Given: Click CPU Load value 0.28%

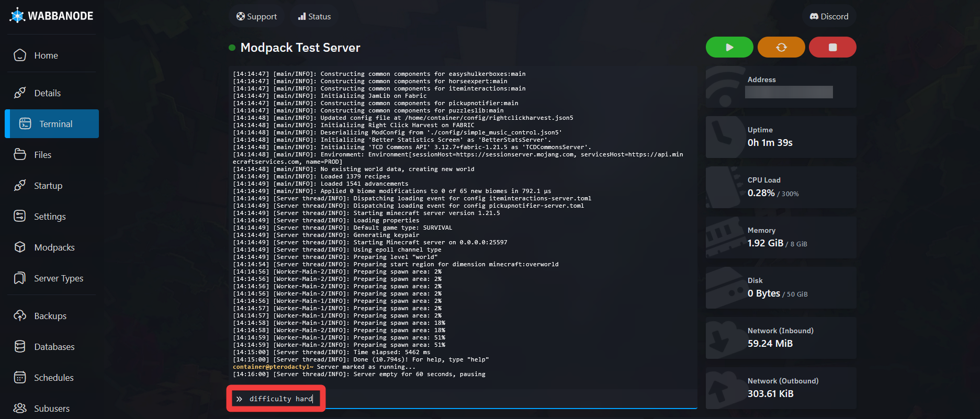Looking at the screenshot, I should [761, 193].
